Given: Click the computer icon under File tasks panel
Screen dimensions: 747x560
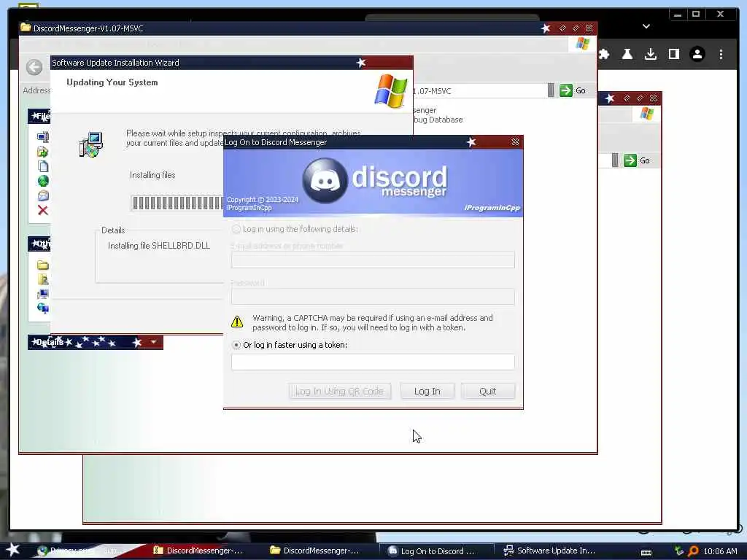Looking at the screenshot, I should [x=43, y=137].
